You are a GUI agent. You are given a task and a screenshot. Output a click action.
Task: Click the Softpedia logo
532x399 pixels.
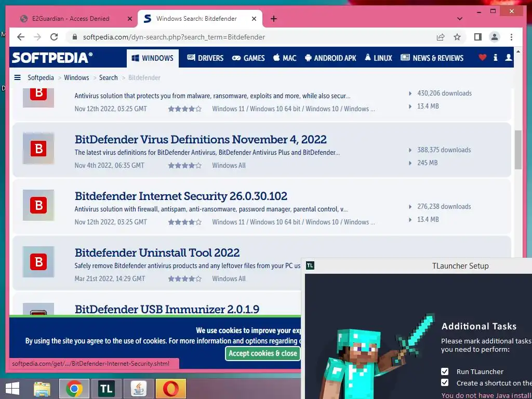pos(52,57)
